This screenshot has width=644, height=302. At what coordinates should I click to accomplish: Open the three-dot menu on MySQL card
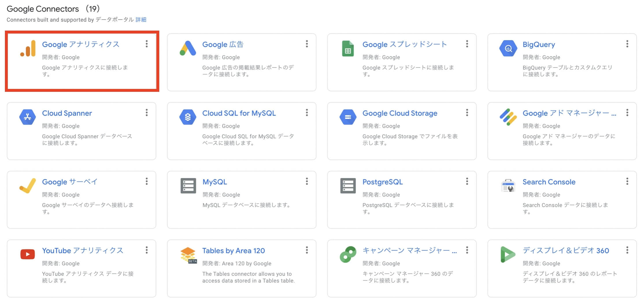coord(307,181)
